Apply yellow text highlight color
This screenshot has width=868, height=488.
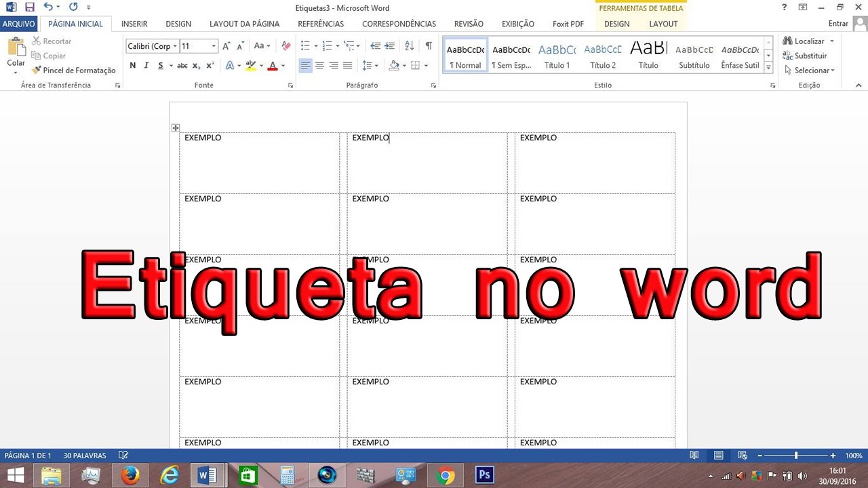251,66
